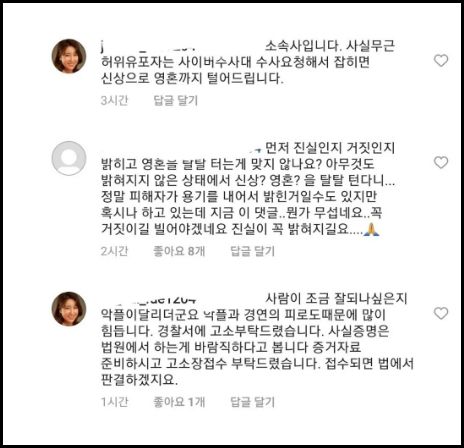Click the 1시간 timestamp
464x448 pixels.
(114, 402)
